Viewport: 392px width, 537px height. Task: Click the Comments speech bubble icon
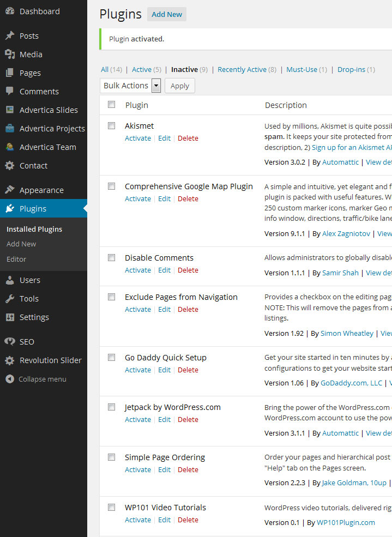pyautogui.click(x=10, y=91)
